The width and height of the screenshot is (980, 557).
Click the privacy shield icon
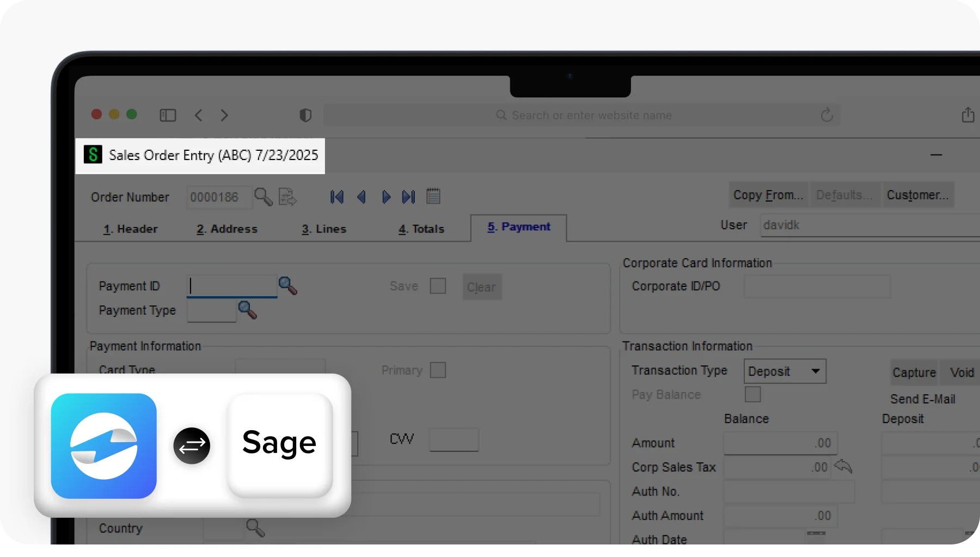[305, 115]
